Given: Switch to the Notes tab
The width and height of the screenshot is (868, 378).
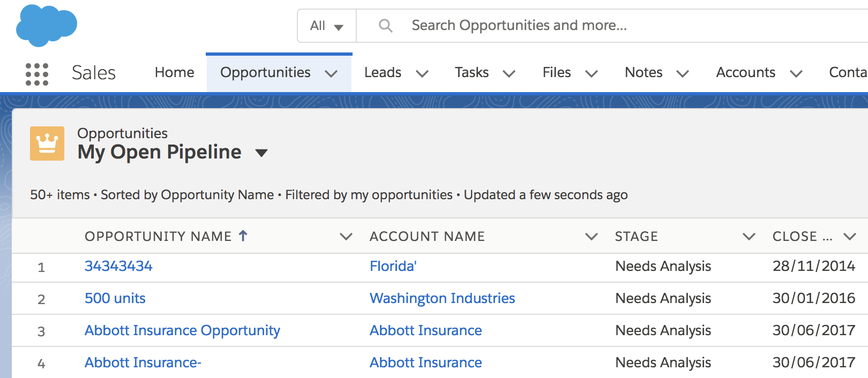Looking at the screenshot, I should [x=643, y=72].
